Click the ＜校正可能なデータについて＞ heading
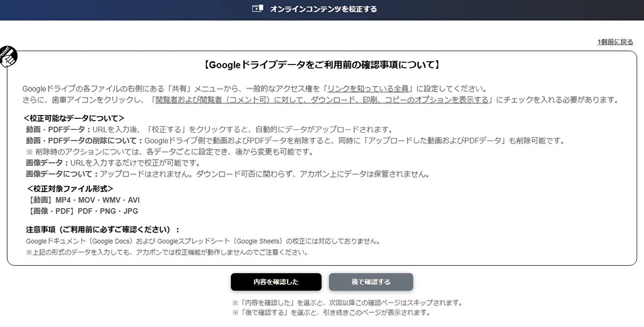644x327 pixels. pos(74,118)
